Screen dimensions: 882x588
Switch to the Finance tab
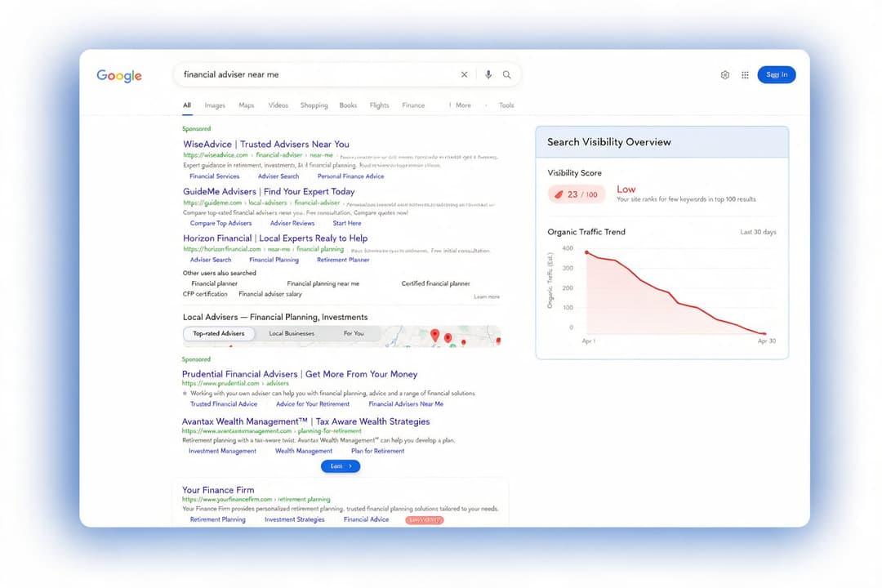click(413, 105)
